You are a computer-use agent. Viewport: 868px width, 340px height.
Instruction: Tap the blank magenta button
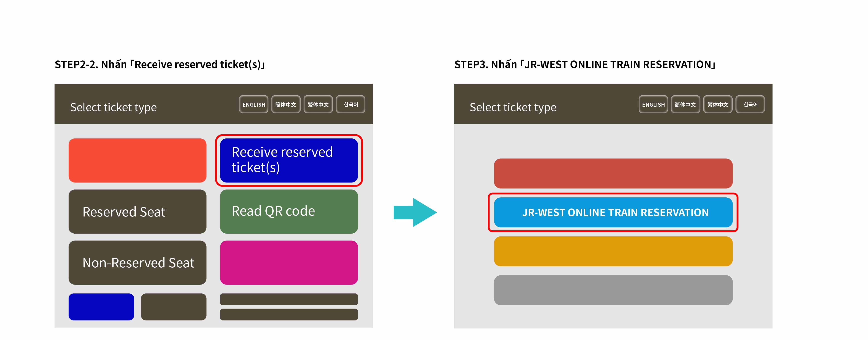(289, 263)
